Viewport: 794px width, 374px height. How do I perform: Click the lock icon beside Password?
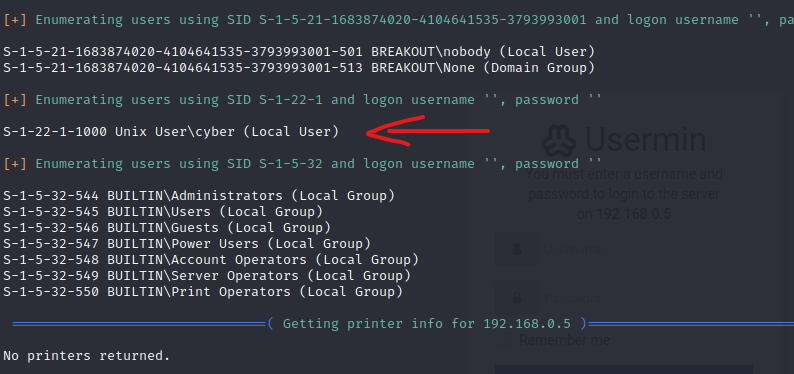[x=517, y=298]
